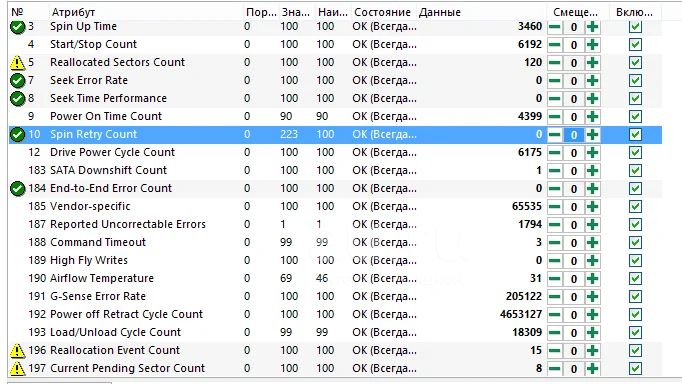Decrease offset for High Fly Writes
The height and width of the screenshot is (384, 682).
(554, 260)
